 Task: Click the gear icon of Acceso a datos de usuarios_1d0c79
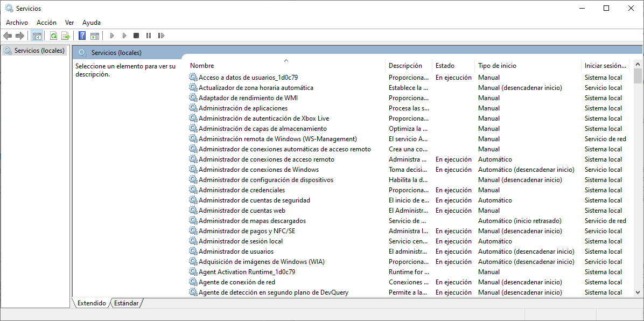click(x=193, y=77)
